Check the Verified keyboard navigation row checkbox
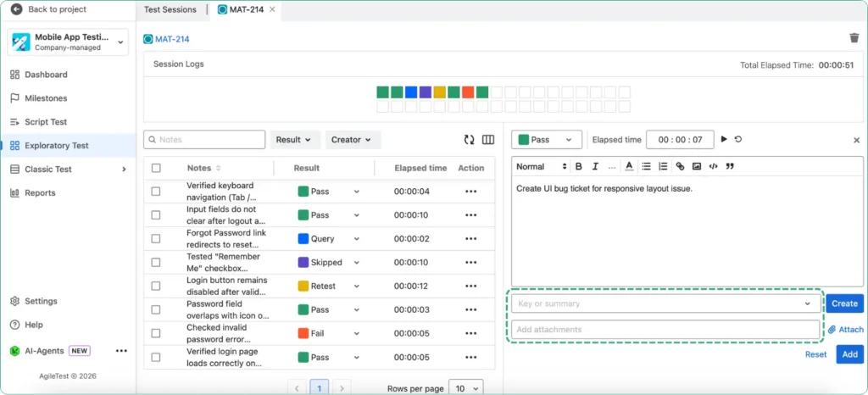868x395 pixels. tap(156, 192)
